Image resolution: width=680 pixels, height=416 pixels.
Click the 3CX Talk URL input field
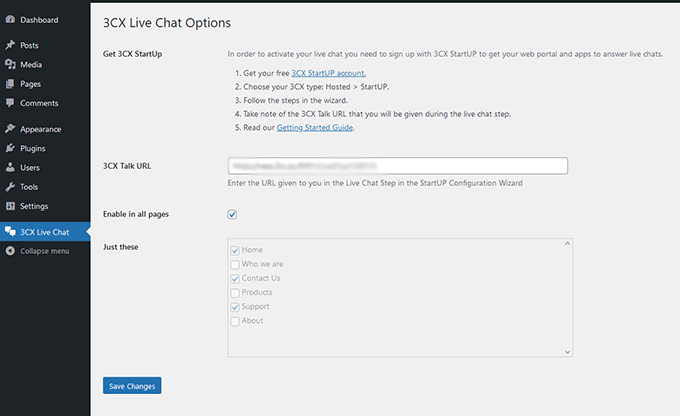(398, 166)
